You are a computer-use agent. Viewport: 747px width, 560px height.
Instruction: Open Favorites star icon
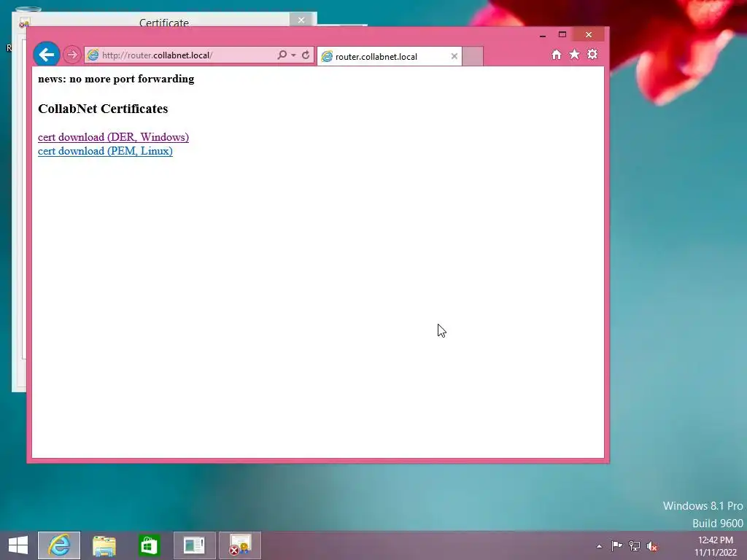pos(575,54)
